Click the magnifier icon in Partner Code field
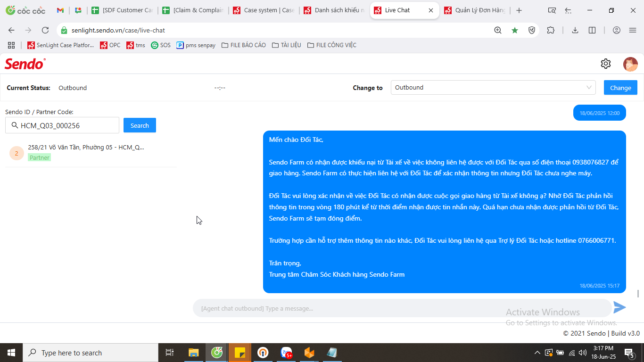644x362 pixels. [x=14, y=125]
